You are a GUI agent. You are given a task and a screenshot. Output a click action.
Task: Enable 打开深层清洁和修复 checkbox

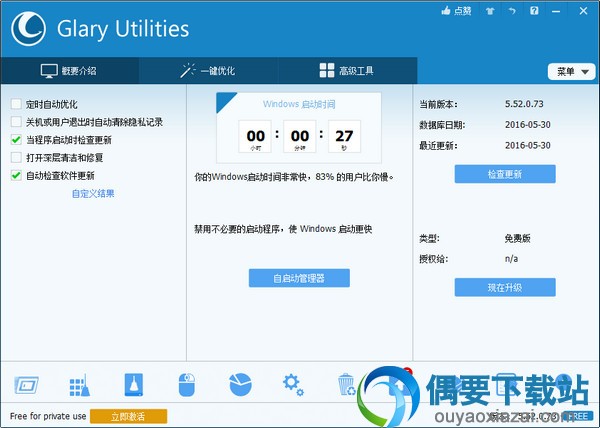coord(16,158)
